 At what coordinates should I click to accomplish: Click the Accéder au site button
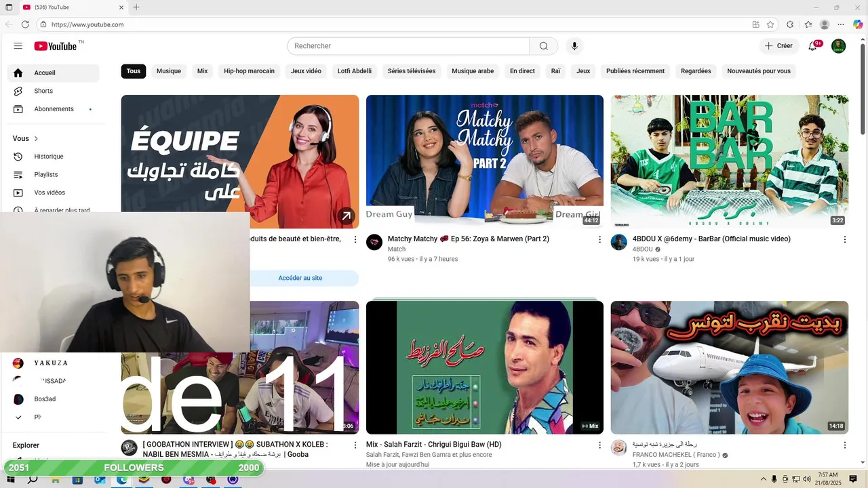point(300,278)
